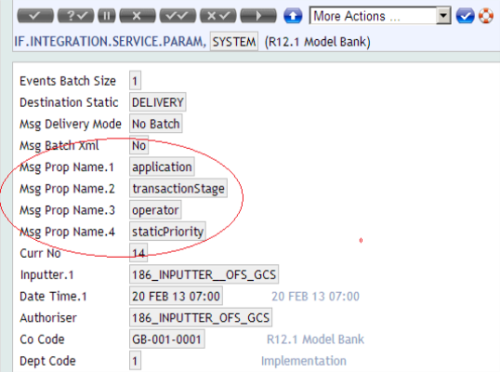This screenshot has height=372, width=500.
Task: Click the Msg Delivery Mode No Batch field
Action: [x=156, y=124]
